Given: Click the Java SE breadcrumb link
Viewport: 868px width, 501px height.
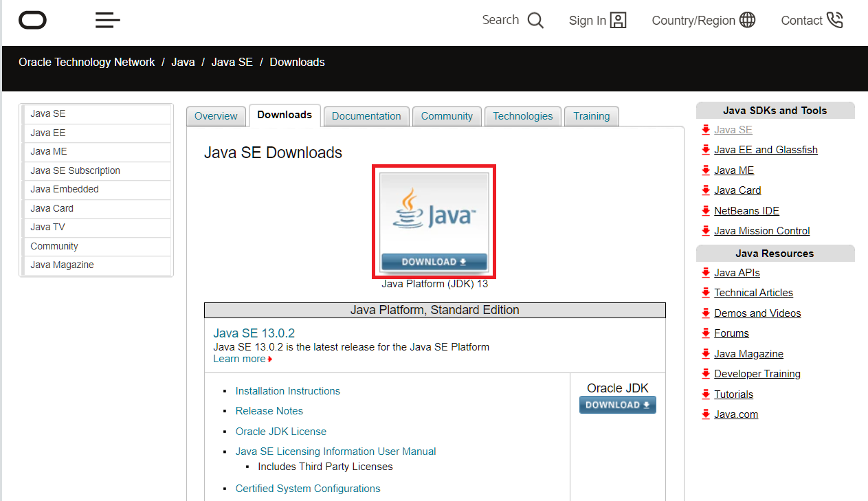Looking at the screenshot, I should click(232, 62).
